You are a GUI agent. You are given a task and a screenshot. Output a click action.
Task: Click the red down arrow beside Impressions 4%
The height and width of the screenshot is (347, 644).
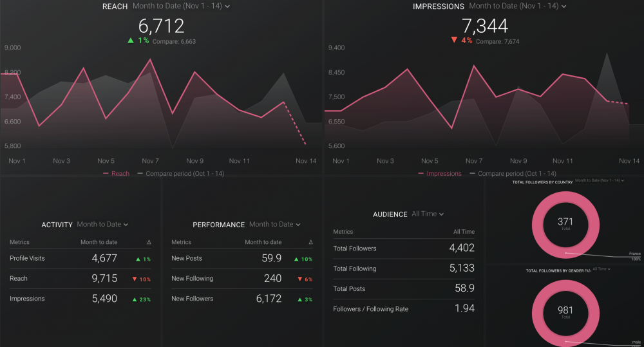[x=454, y=41]
